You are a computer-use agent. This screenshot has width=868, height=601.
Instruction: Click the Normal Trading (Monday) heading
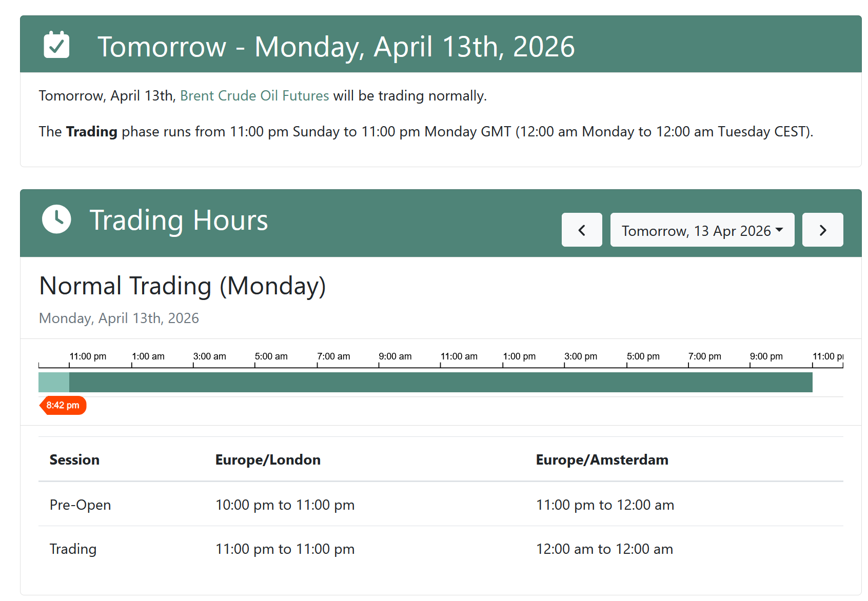183,286
